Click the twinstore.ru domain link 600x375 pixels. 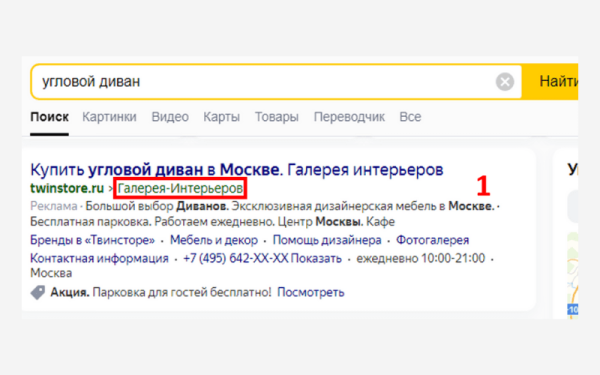[x=67, y=188]
